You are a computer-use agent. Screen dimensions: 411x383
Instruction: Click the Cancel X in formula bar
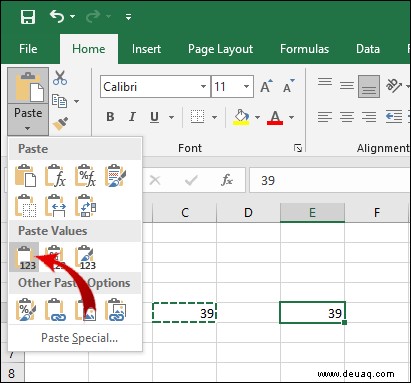pyautogui.click(x=155, y=180)
